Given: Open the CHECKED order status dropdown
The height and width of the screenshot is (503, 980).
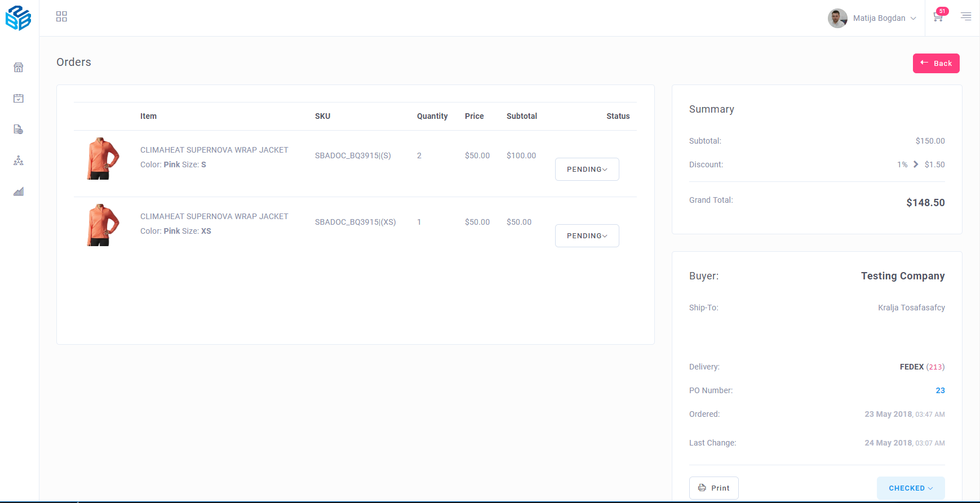Looking at the screenshot, I should click(x=910, y=488).
